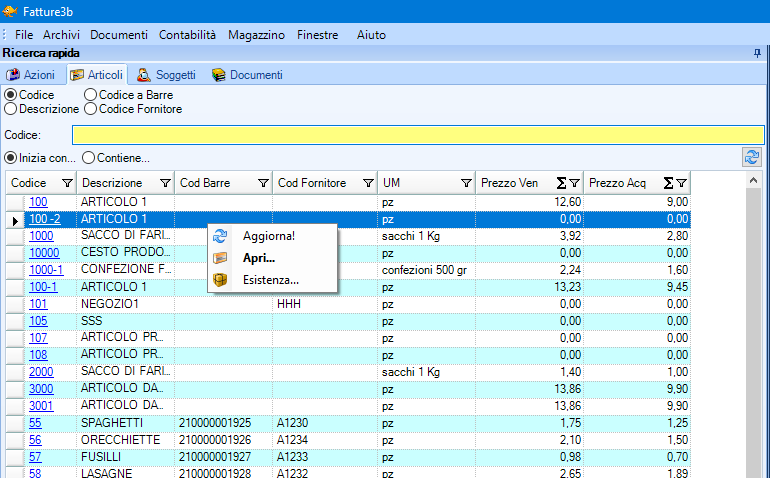Click the article code 3000 link
The image size is (770, 478).
tap(41, 388)
